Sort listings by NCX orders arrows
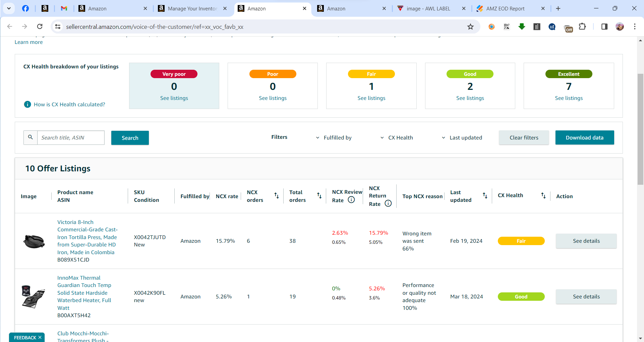Viewport: 644px width, 342px height. [277, 195]
